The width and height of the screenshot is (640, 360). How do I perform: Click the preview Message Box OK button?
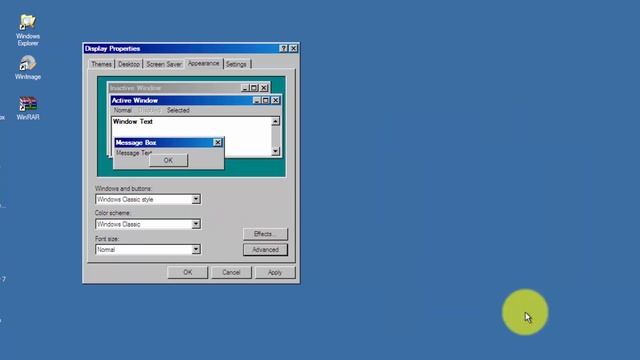click(168, 160)
